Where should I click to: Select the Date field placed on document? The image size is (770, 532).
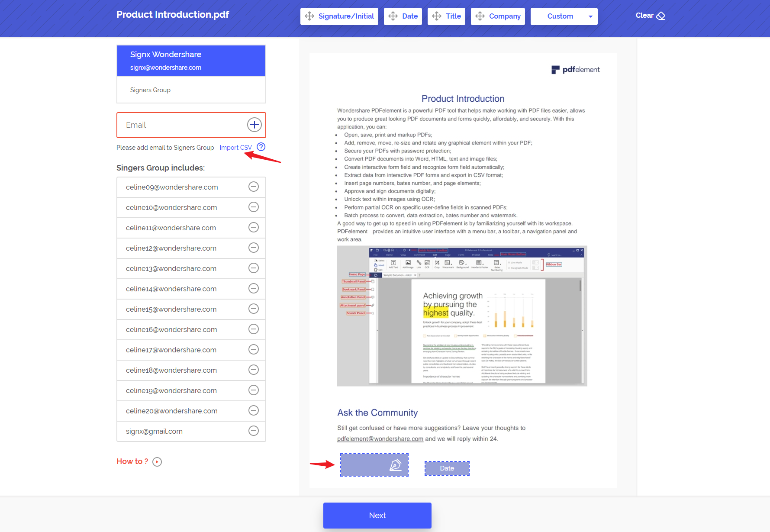click(x=447, y=468)
